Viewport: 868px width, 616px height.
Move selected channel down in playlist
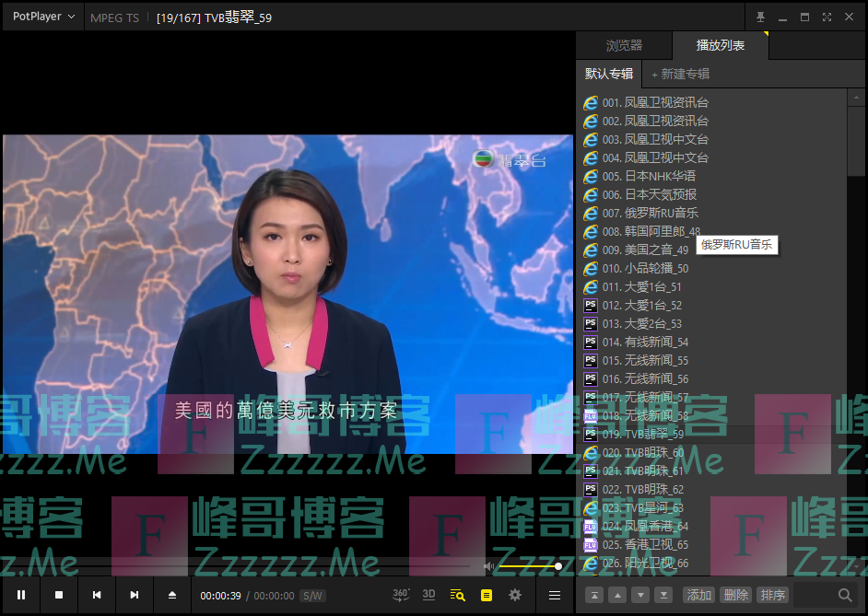[640, 596]
